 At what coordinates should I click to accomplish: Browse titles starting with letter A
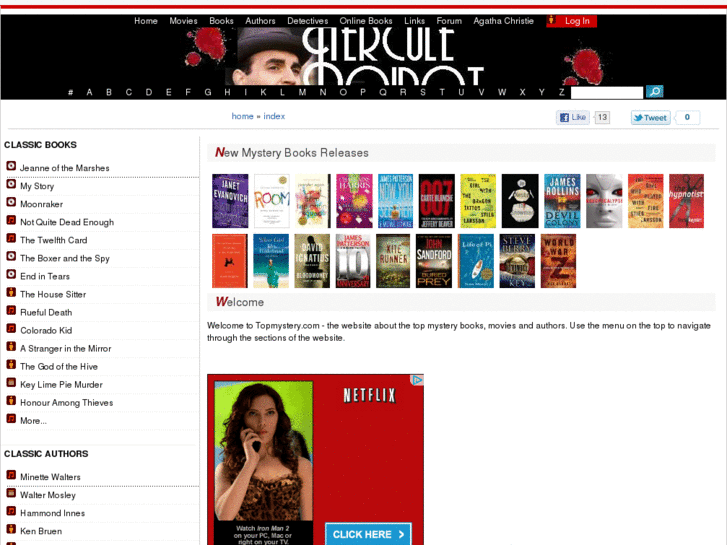[x=89, y=92]
